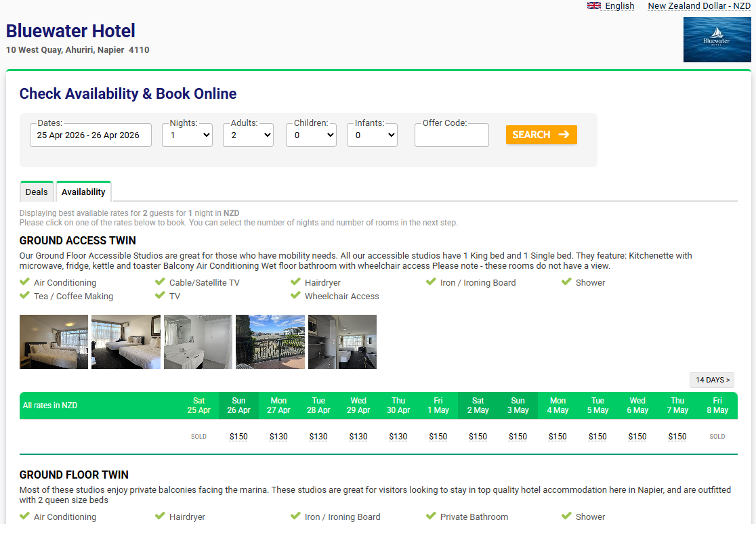Click the Wheelchair Access checkmark icon
The image size is (756, 547).
[x=295, y=295]
